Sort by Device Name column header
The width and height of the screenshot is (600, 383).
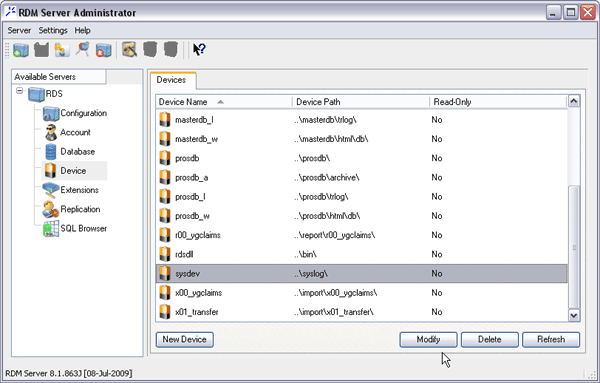(x=224, y=102)
